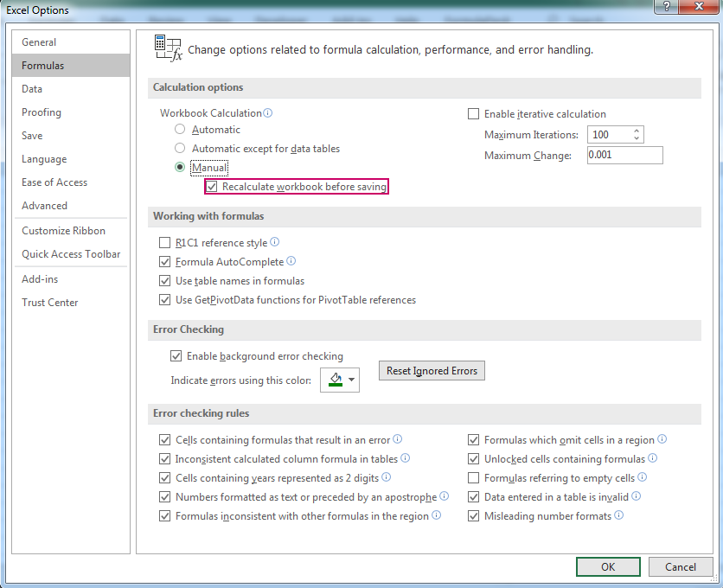Open the Advanced options category

coord(71,206)
